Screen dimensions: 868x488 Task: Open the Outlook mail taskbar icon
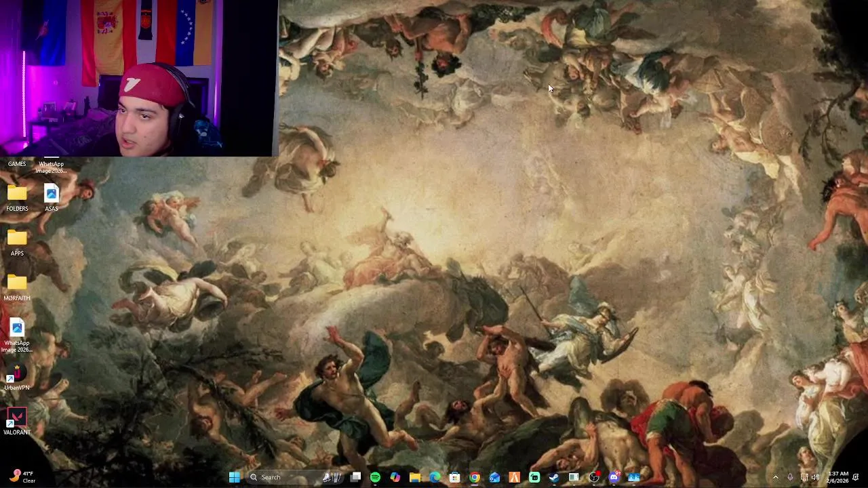494,477
